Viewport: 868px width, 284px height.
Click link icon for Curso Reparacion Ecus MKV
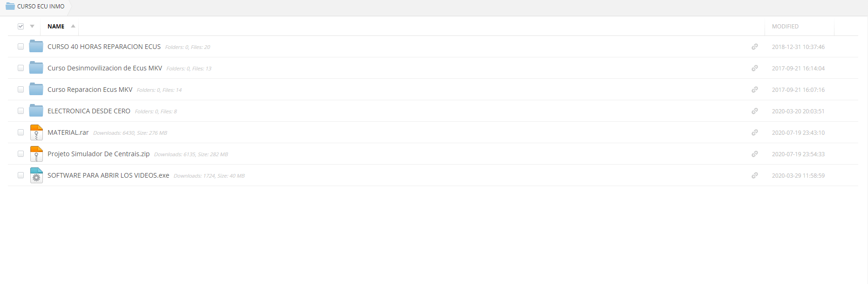(x=754, y=90)
